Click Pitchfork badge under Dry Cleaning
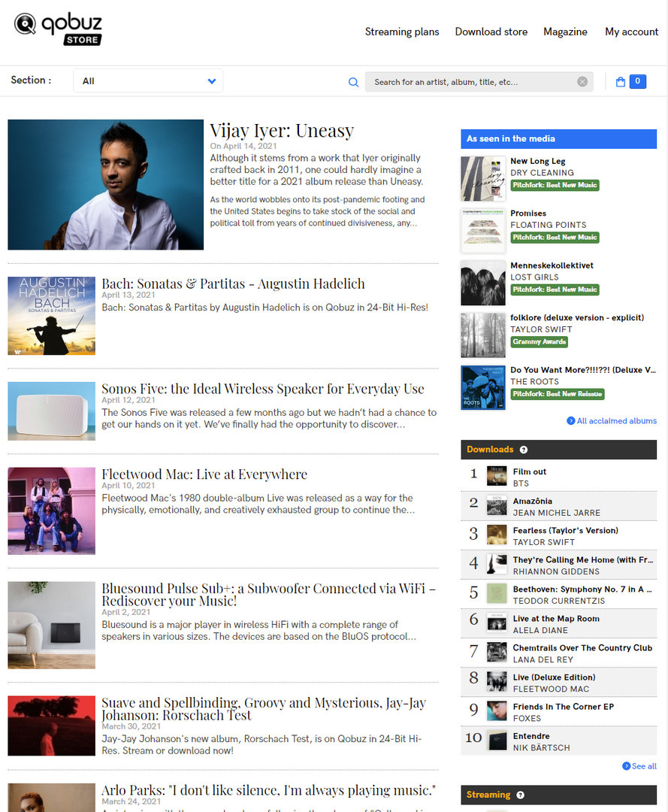 [x=555, y=186]
